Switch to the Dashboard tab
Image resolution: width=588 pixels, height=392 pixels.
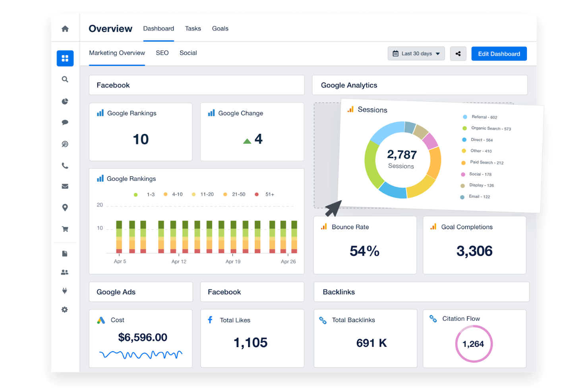coord(159,29)
